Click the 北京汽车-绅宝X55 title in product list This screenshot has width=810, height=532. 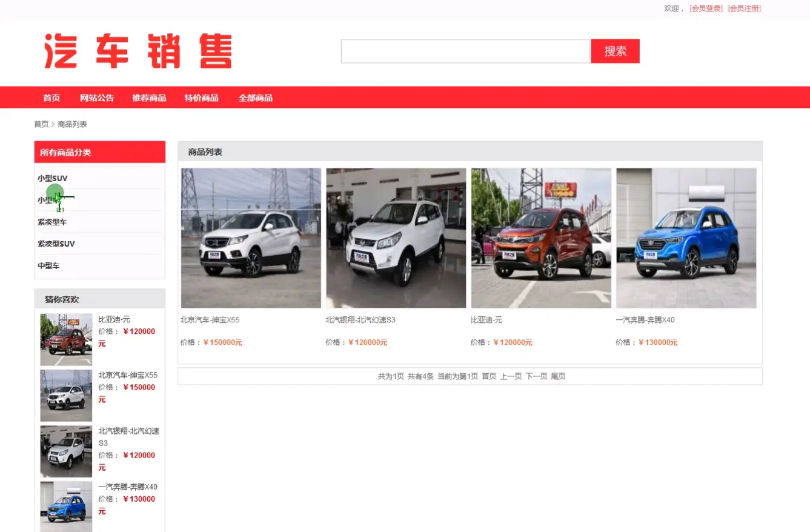(210, 320)
